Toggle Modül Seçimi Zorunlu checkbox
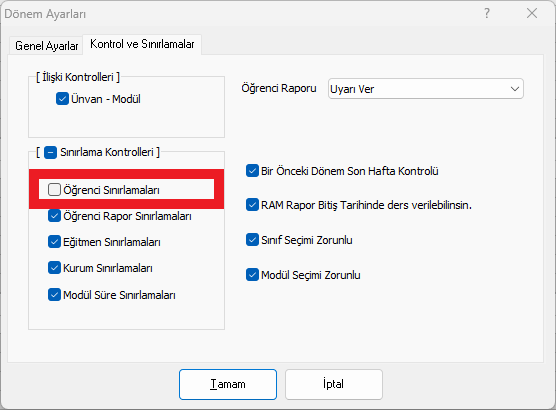 point(252,275)
